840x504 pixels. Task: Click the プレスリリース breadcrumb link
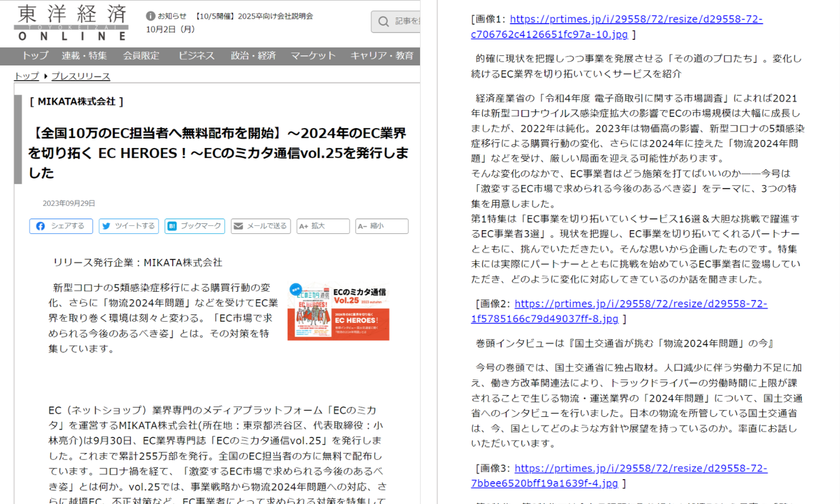pos(81,77)
